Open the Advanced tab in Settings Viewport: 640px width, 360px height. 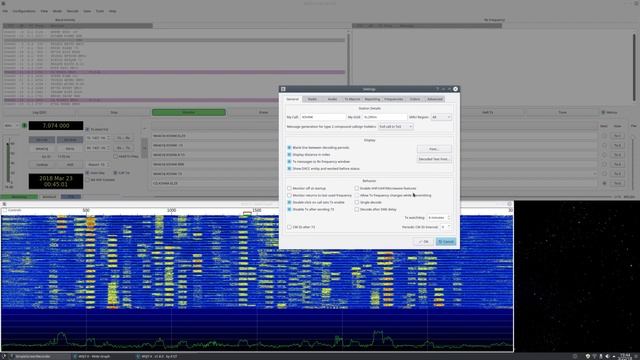click(435, 99)
